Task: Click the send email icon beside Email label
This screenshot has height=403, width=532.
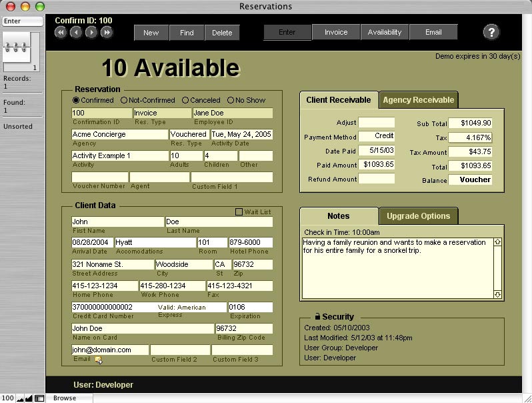Action: coord(98,360)
